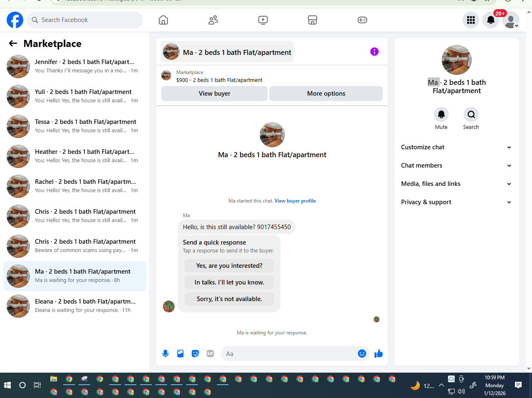
Task: Click the Aa message input box
Action: click(x=289, y=354)
